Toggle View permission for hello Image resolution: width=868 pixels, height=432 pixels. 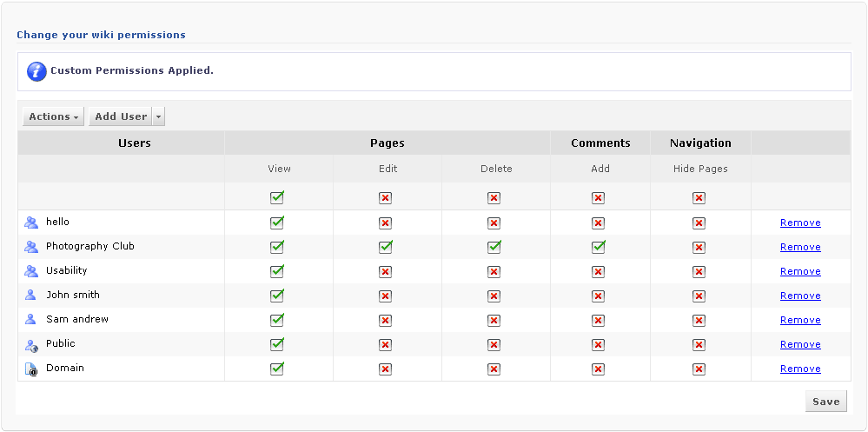tap(277, 223)
